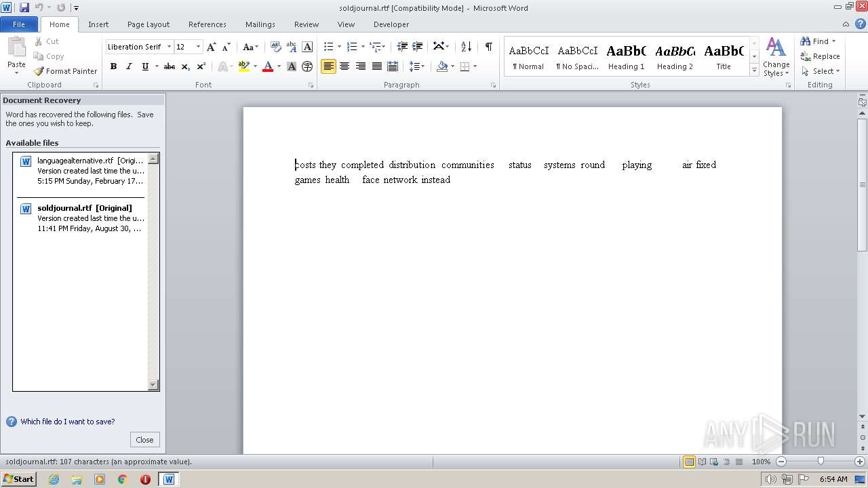
Task: Select languagealternative.rtf recovered file
Action: pos(81,171)
